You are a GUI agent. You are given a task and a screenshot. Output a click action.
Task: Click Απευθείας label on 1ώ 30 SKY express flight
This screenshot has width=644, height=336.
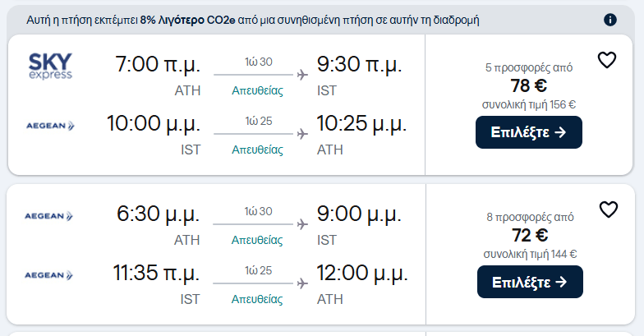tap(257, 90)
